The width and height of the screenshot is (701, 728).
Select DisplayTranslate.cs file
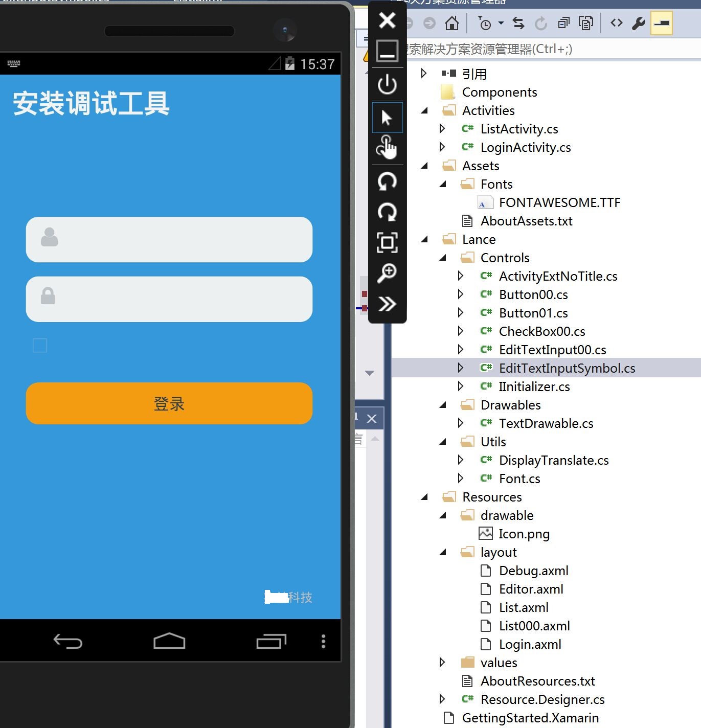click(554, 460)
